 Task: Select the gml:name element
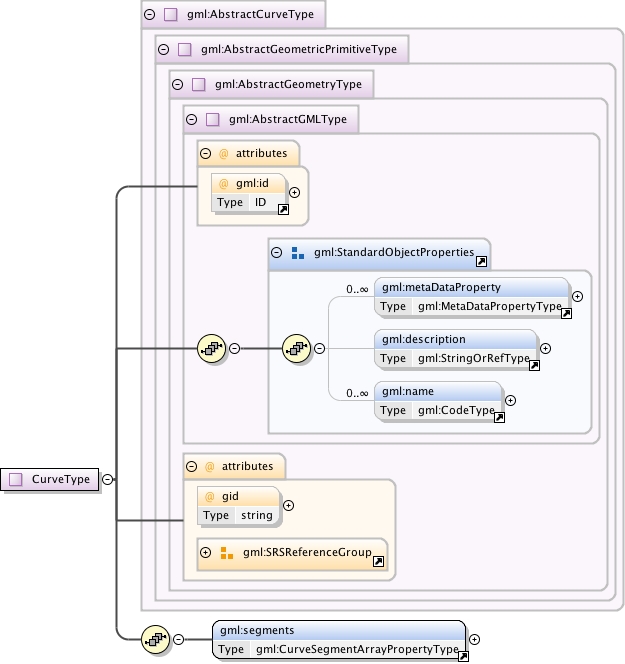point(438,401)
